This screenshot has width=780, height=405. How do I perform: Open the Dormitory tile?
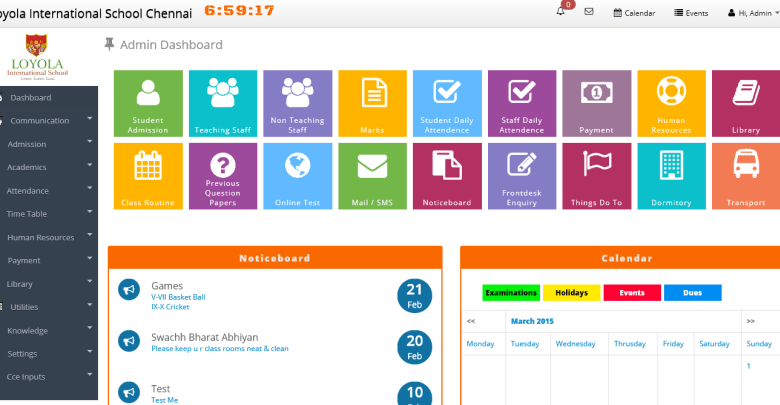(x=671, y=177)
